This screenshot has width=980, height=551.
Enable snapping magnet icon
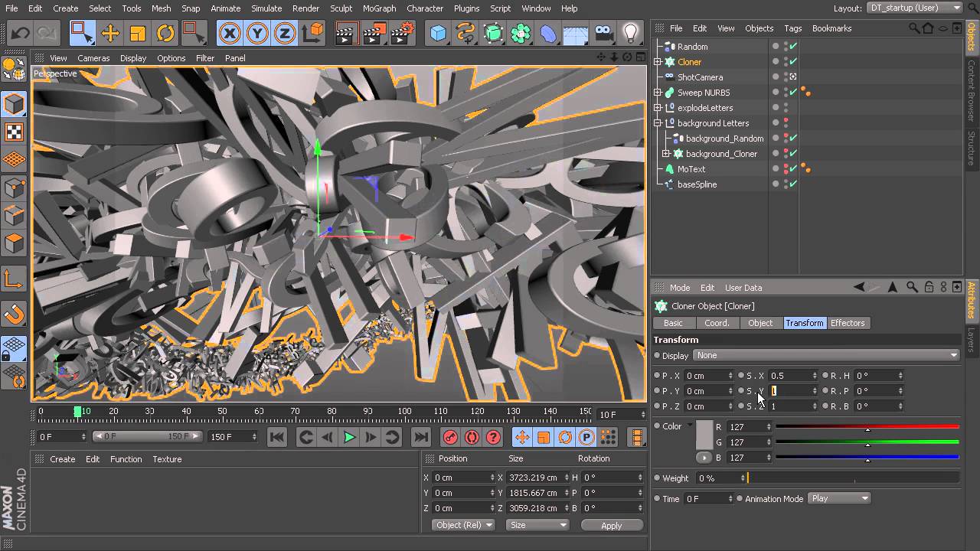14,314
